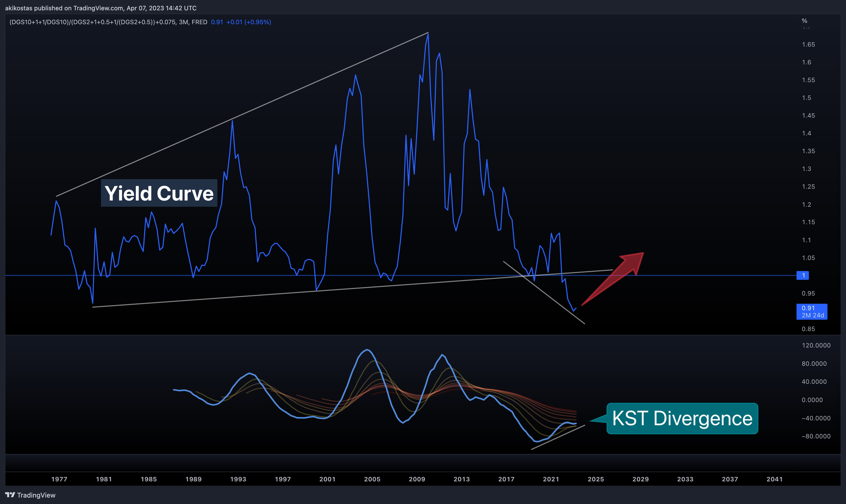Click the 2013 label on time axis
Image resolution: width=846 pixels, height=504 pixels.
click(462, 479)
